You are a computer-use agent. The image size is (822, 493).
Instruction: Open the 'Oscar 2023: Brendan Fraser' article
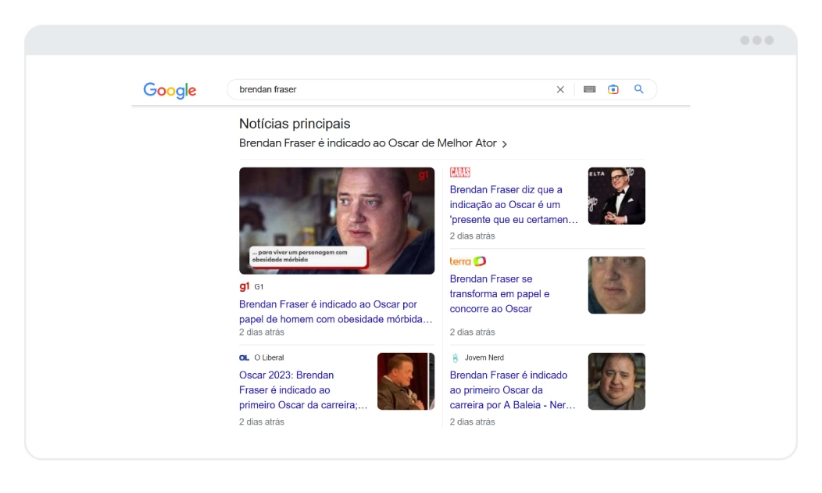coord(302,390)
